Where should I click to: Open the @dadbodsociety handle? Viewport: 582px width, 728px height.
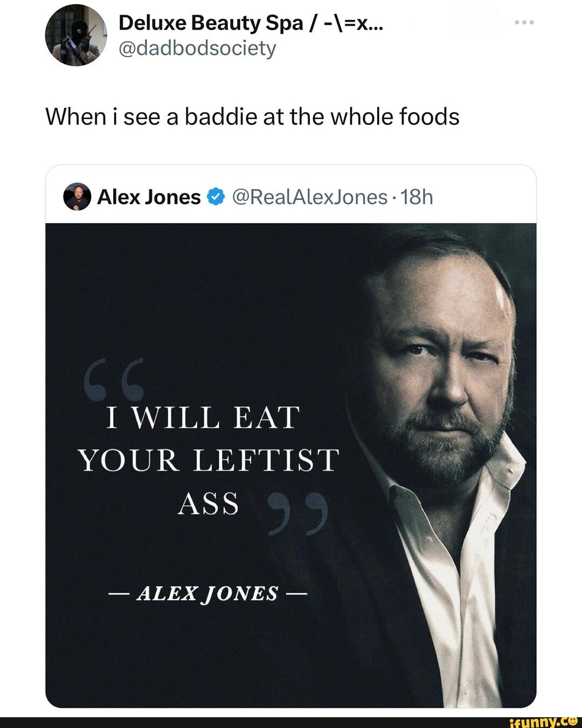(197, 48)
